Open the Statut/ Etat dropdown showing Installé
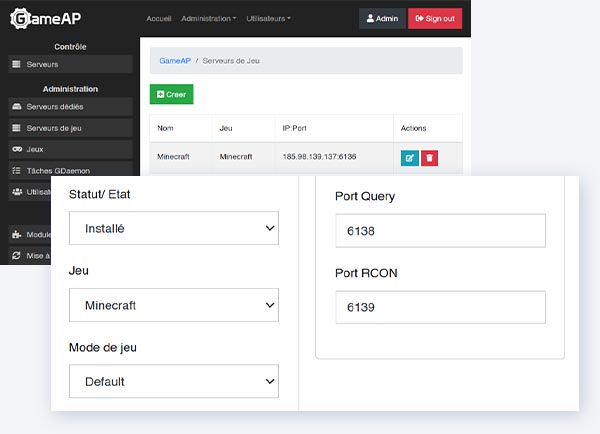 pyautogui.click(x=174, y=228)
